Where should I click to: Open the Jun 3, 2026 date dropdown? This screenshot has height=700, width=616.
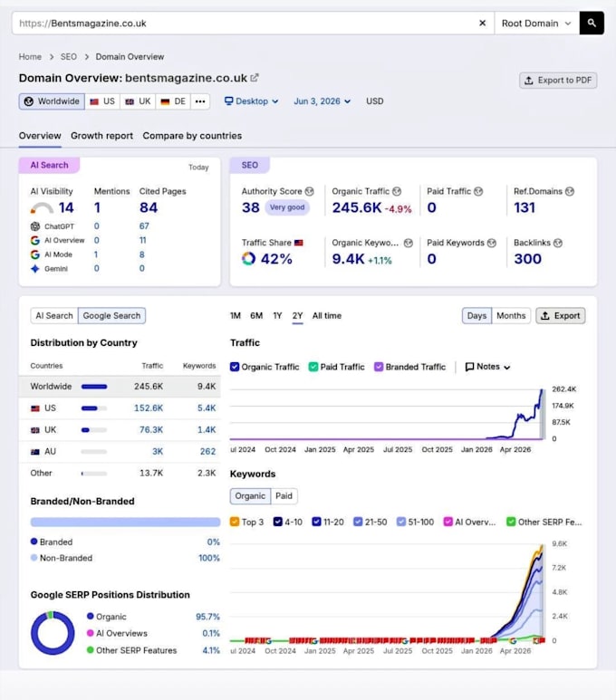pyautogui.click(x=322, y=101)
